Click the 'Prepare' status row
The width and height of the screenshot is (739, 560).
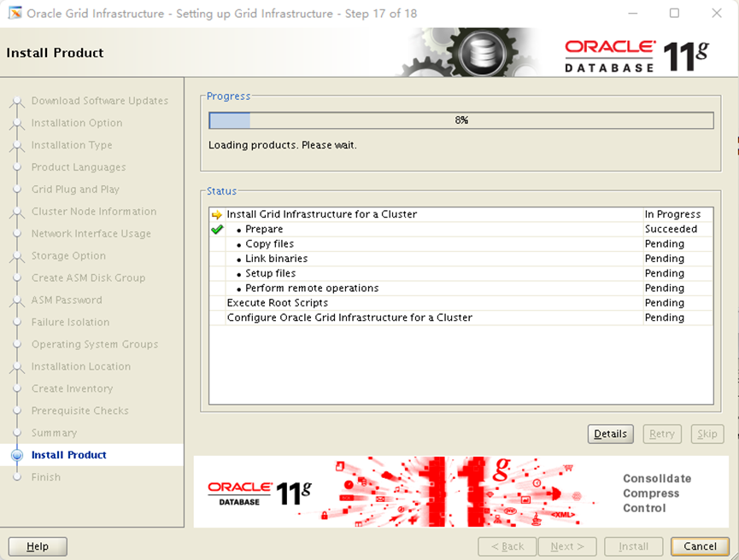[x=461, y=230]
